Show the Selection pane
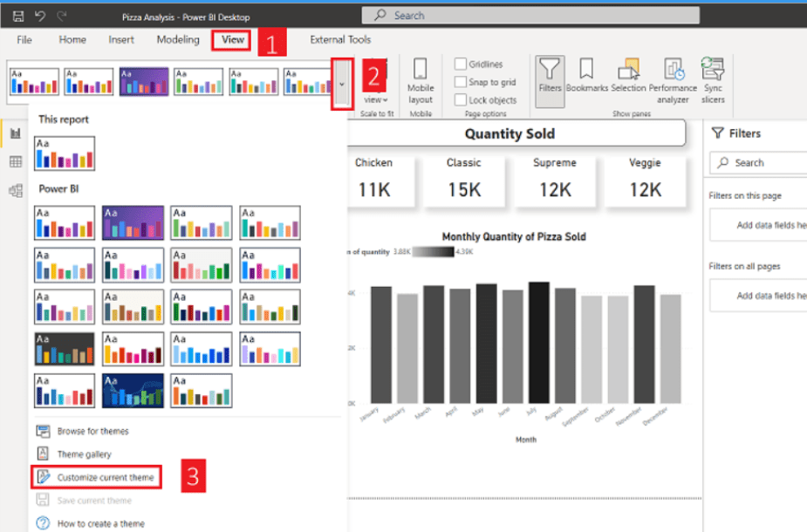The height and width of the screenshot is (532, 807). click(x=628, y=77)
